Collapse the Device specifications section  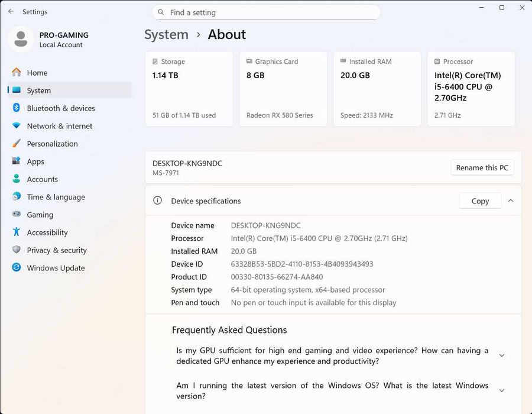click(x=511, y=200)
